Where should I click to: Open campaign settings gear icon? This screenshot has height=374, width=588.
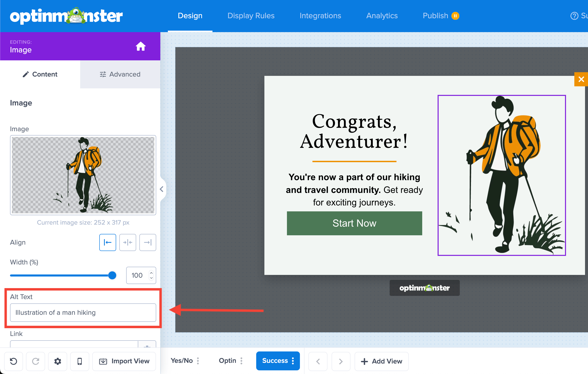[58, 361]
